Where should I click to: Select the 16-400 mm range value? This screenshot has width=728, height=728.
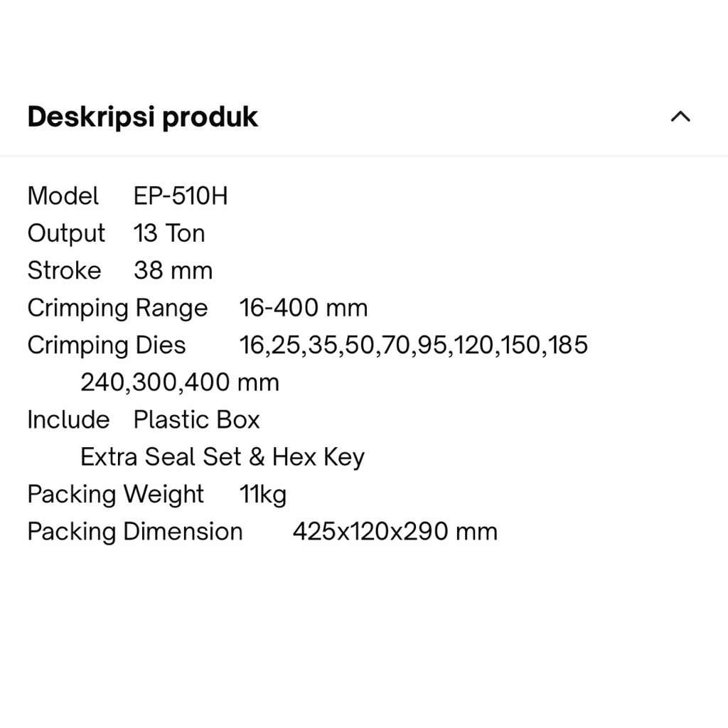coord(304,308)
